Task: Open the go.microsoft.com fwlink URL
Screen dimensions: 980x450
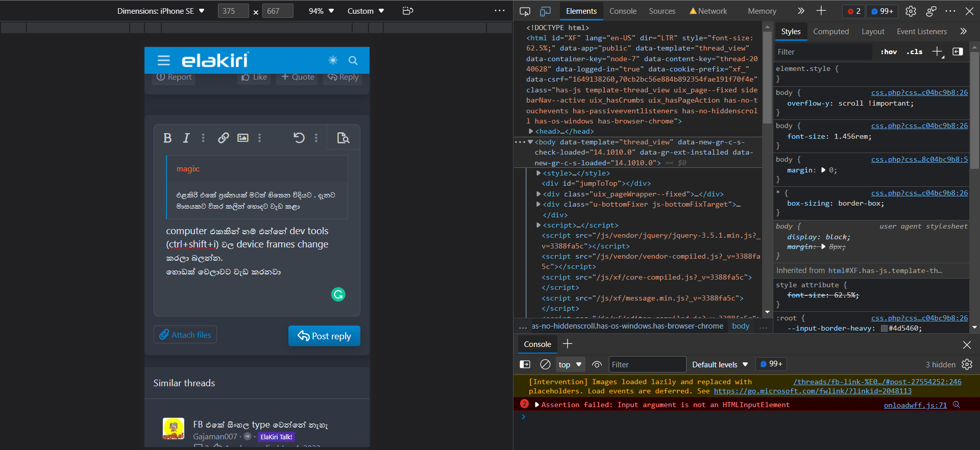Action: pyautogui.click(x=813, y=391)
